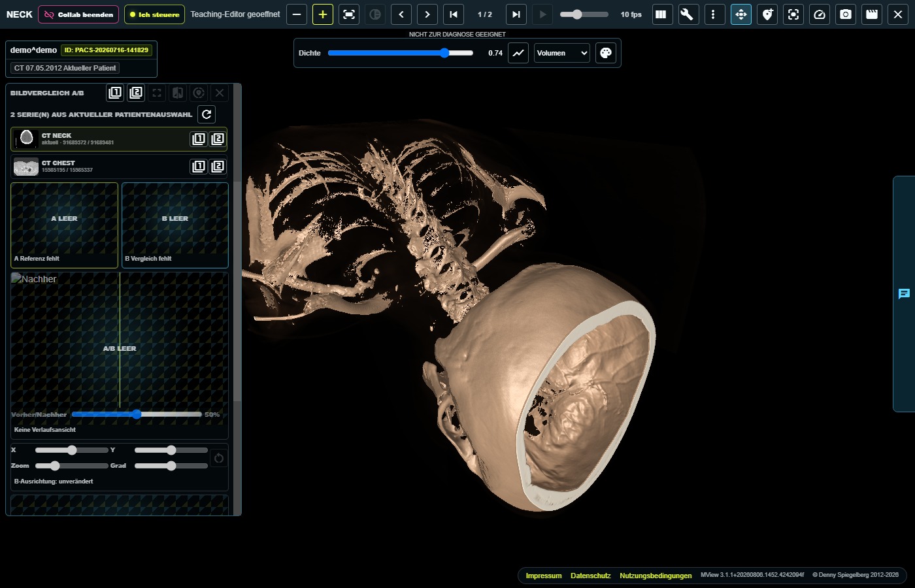The image size is (915, 588).
Task: Click Keine Verlaufsansicht text
Action: 45,430
